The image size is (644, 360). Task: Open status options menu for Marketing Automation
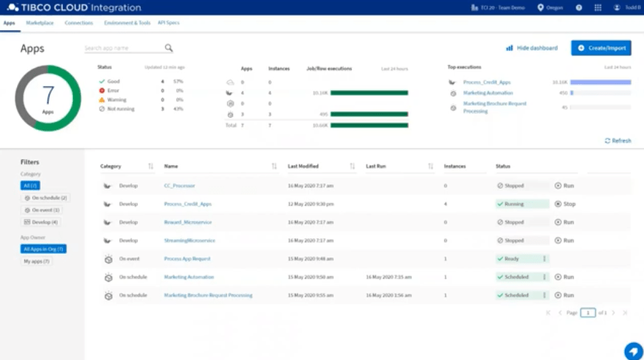[x=545, y=277]
